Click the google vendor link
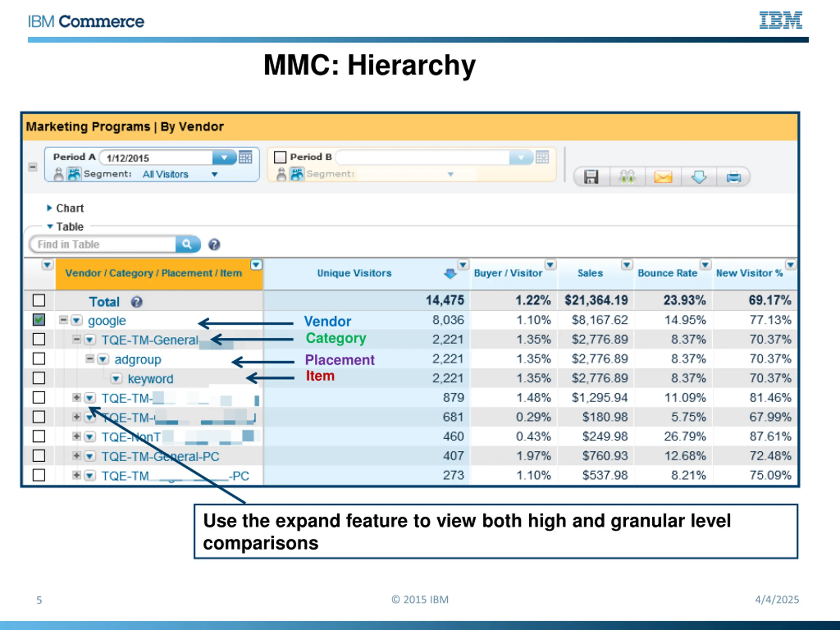Viewport: 840px width, 630px height. click(x=107, y=321)
